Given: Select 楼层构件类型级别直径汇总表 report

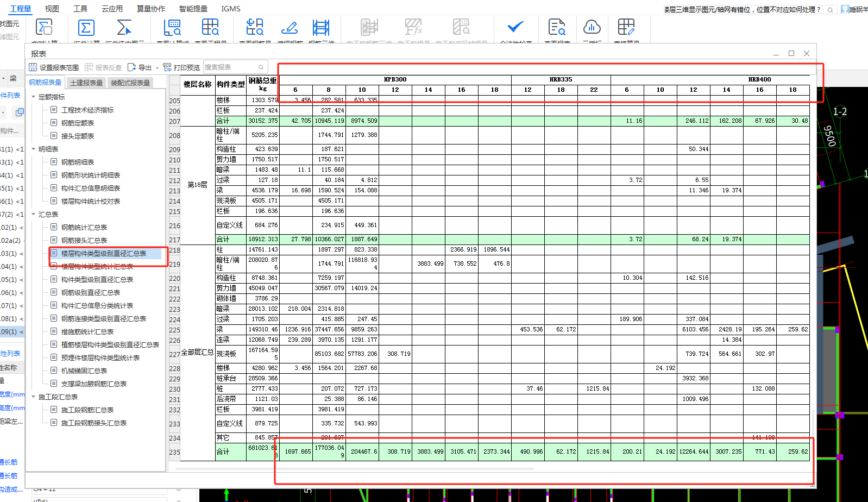Looking at the screenshot, I should (x=104, y=253).
